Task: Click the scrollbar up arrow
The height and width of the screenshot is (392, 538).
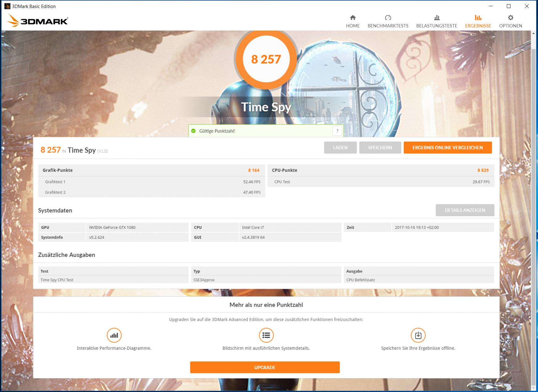Action: (x=533, y=33)
